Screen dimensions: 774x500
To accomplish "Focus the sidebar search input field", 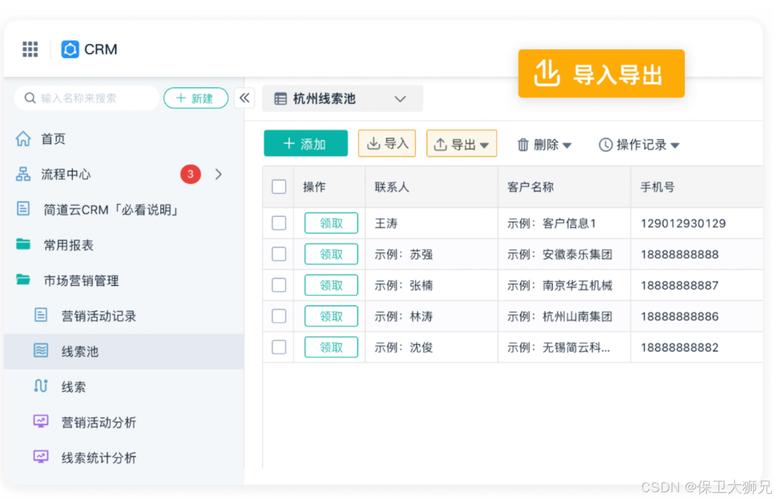I will 87,98.
